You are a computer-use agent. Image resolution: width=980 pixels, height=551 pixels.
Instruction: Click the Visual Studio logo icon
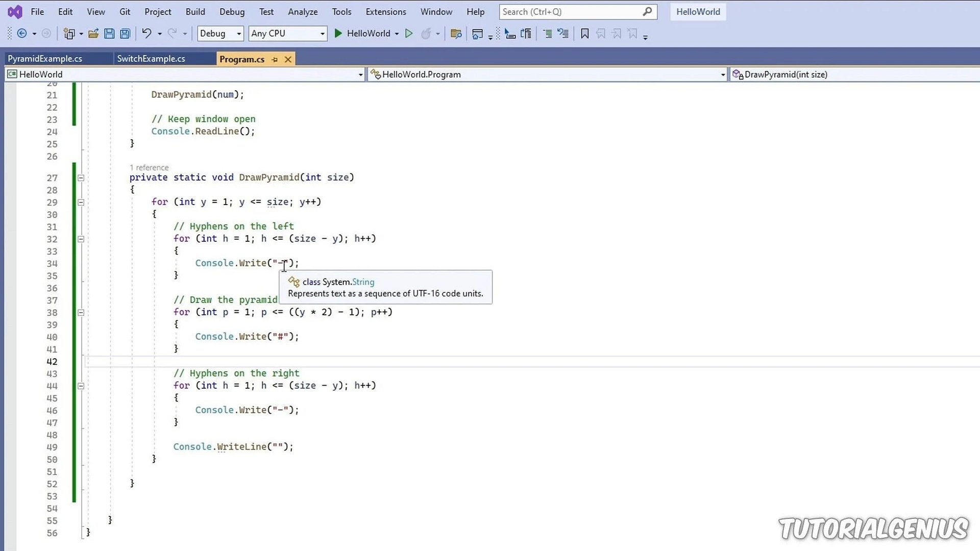coord(15,12)
